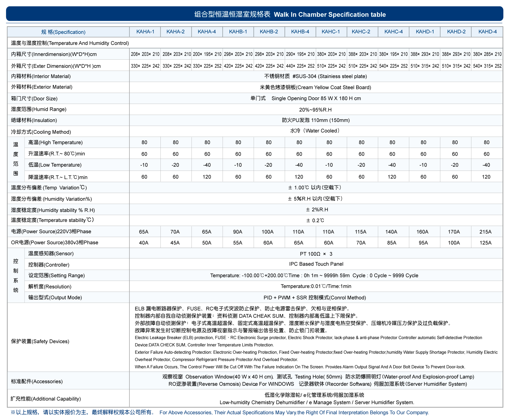This screenshot has width=510, height=420.
Task: Click the Setting Range row label
Action: 57,275
